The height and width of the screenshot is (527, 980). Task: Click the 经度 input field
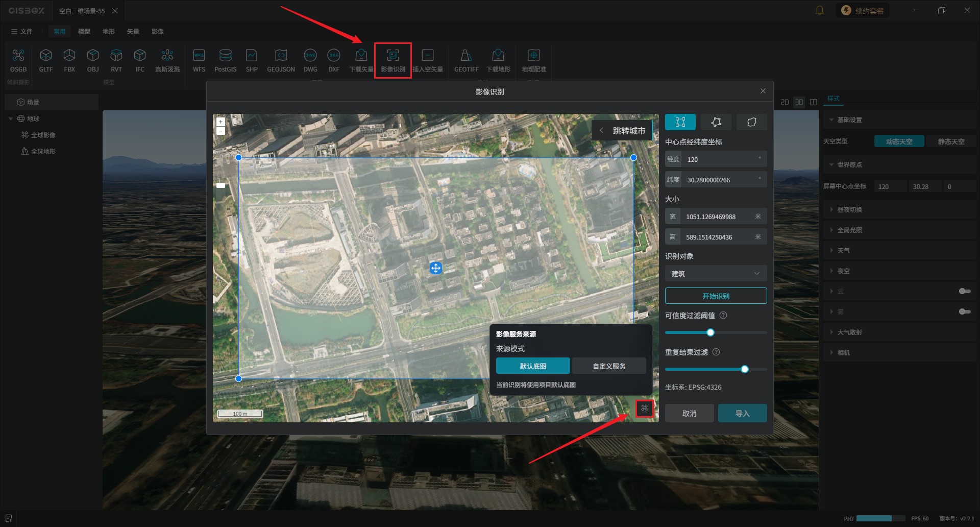pos(716,159)
